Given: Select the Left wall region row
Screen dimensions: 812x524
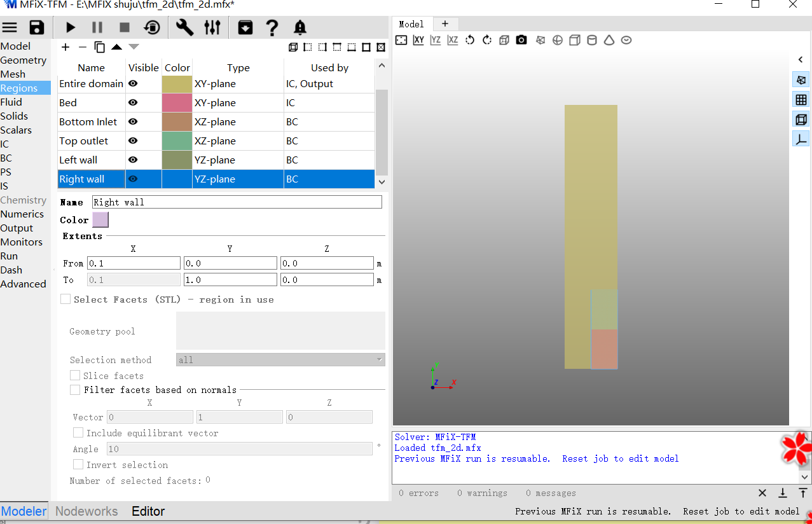Looking at the screenshot, I should [91, 160].
